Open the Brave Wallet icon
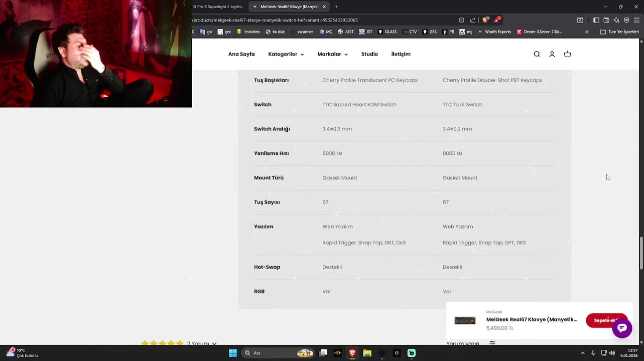Screen dimensions: 644x361 tap(606, 20)
